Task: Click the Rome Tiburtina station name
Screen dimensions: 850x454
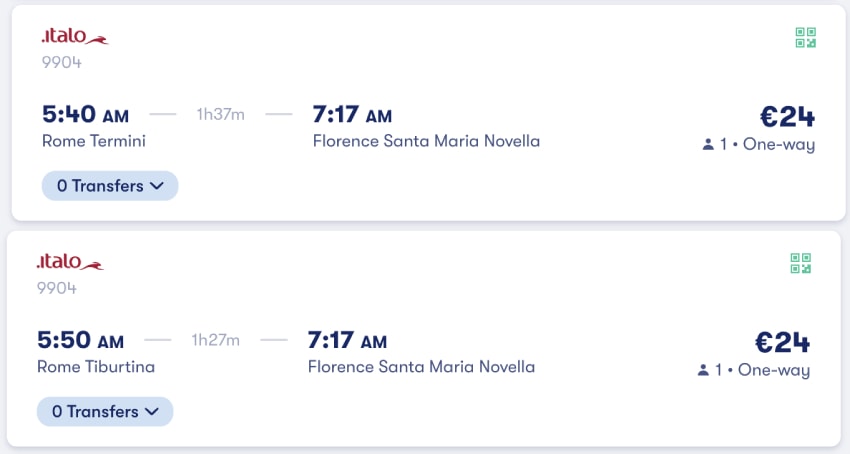Action: click(96, 367)
